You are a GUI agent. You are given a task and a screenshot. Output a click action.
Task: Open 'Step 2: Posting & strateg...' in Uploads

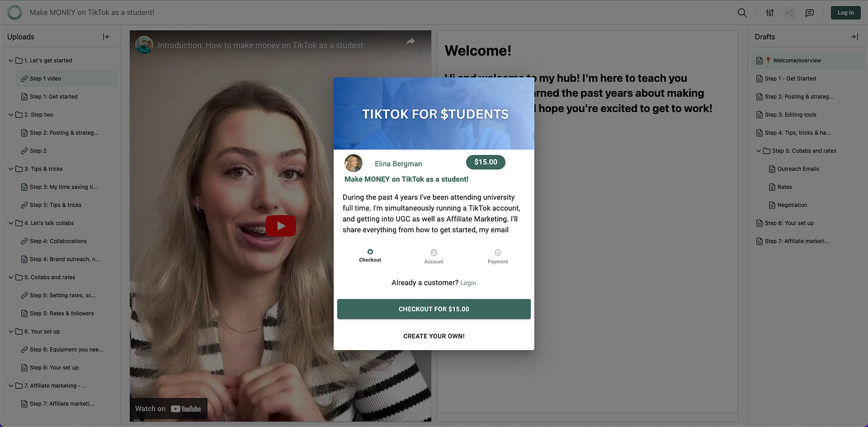pyautogui.click(x=67, y=133)
